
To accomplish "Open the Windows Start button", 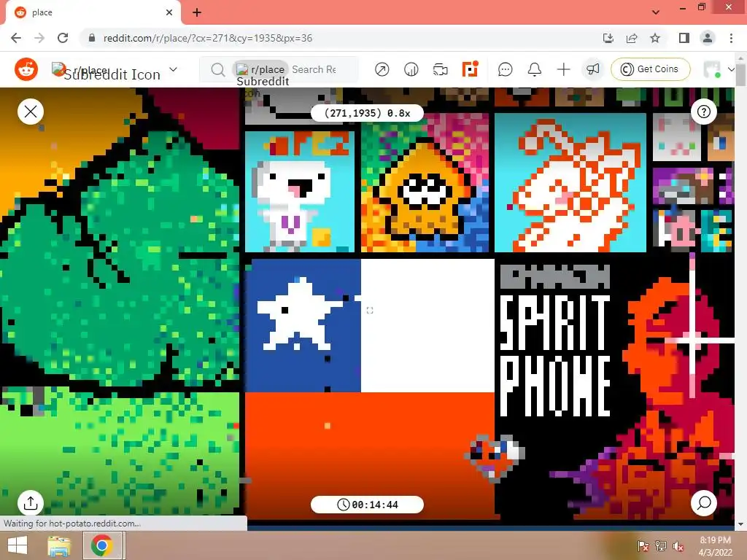I will pyautogui.click(x=18, y=545).
